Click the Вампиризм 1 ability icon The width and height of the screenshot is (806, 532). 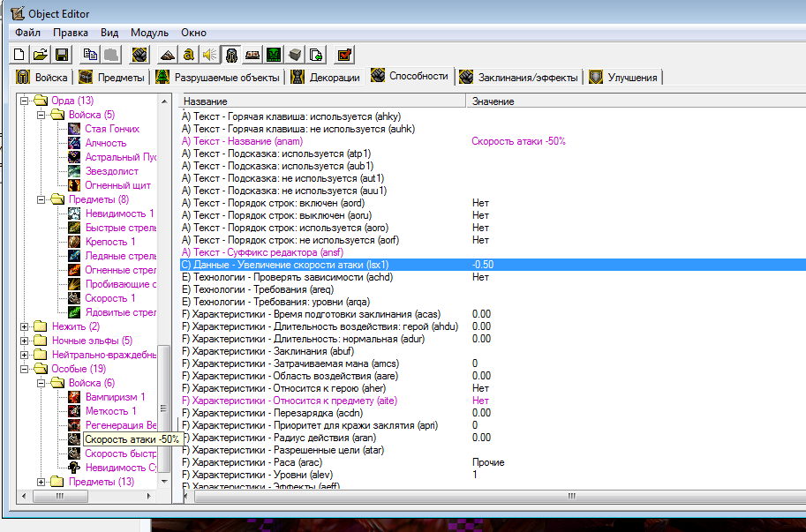point(74,397)
